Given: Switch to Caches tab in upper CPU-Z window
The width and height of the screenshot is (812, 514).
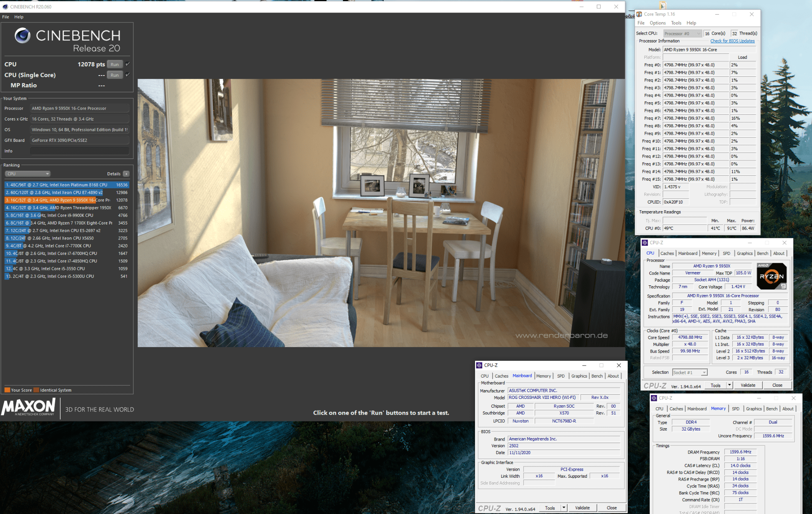Looking at the screenshot, I should tap(667, 253).
